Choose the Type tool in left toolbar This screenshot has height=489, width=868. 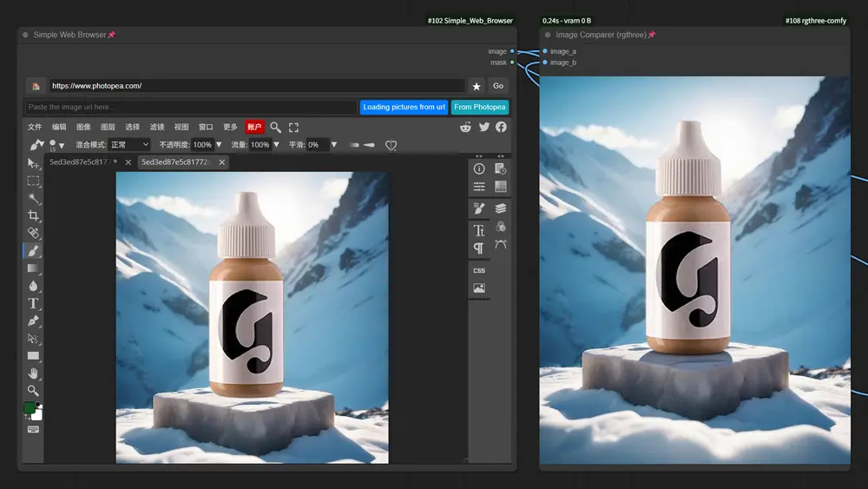coord(34,303)
